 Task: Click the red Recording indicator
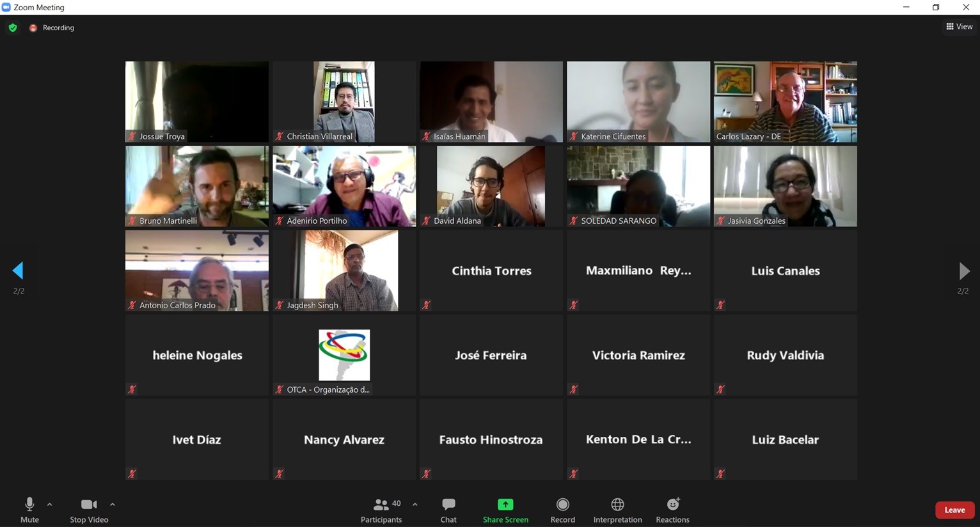pos(33,28)
